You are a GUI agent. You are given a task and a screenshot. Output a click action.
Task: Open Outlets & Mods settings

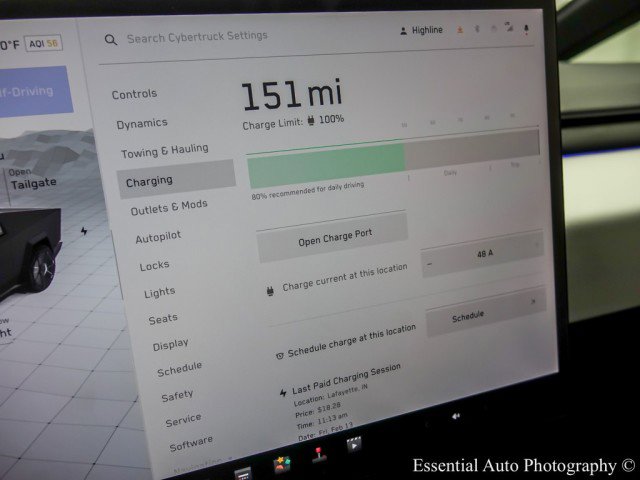click(169, 207)
